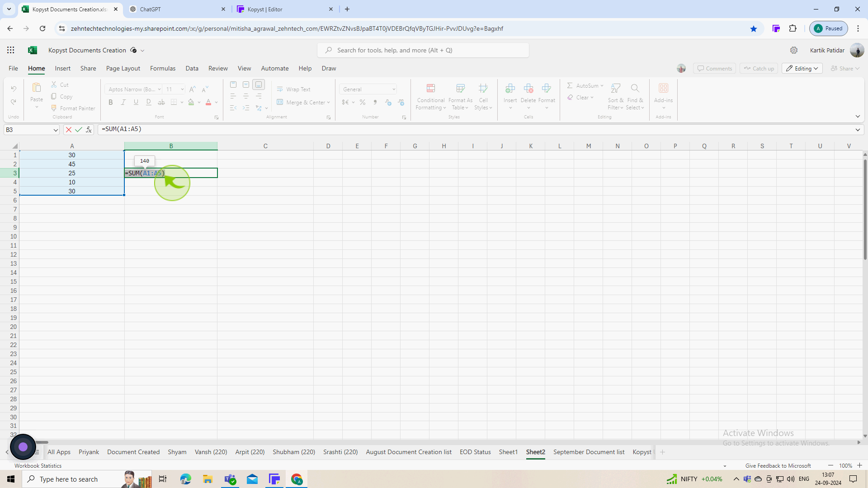
Task: Confirm formula with green checkmark
Action: coord(79,130)
